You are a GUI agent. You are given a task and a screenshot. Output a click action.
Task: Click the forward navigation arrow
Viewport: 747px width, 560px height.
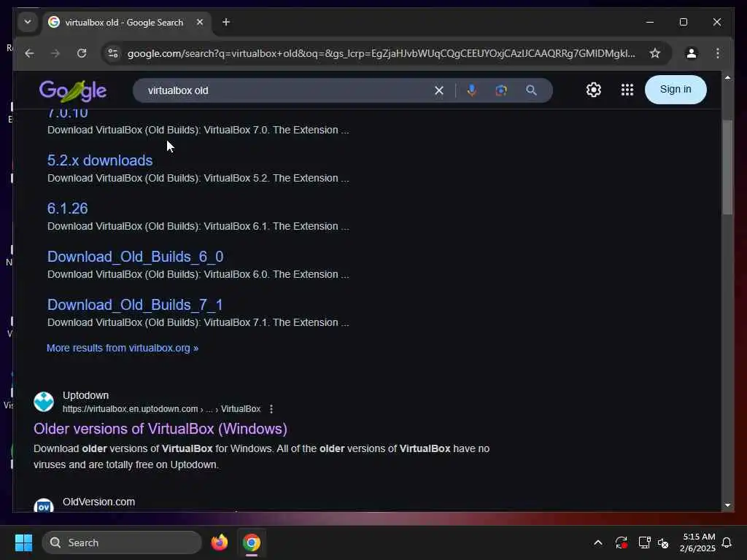(x=55, y=53)
